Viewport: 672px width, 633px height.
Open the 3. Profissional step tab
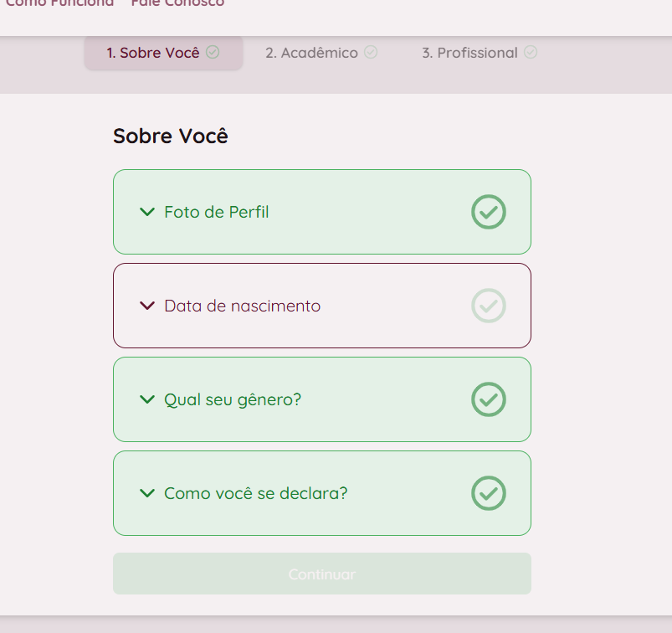pyautogui.click(x=469, y=53)
